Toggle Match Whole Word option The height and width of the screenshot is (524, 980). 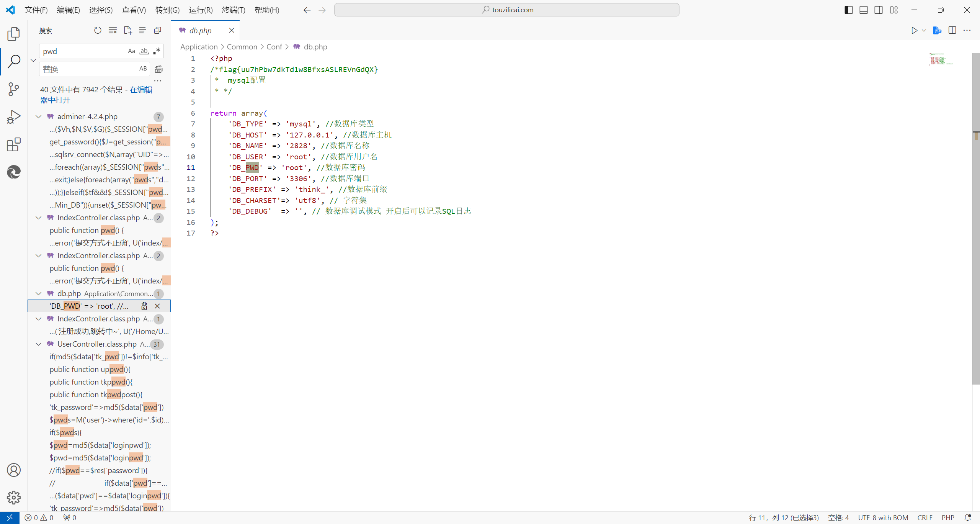pyautogui.click(x=144, y=51)
